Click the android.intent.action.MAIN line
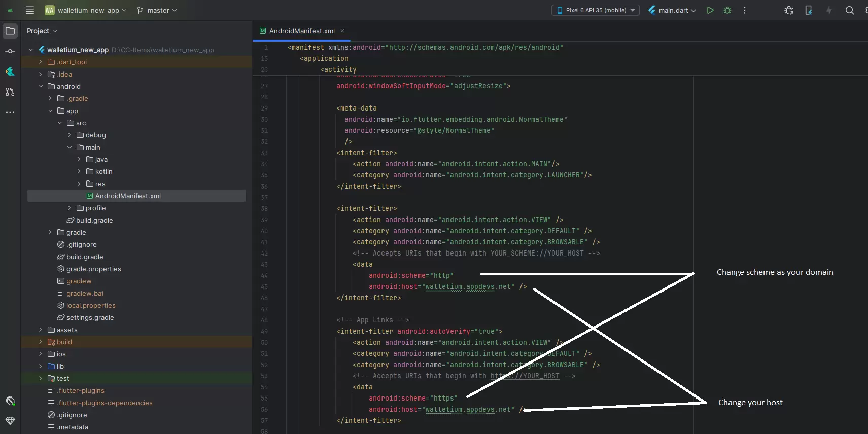 [x=456, y=164]
